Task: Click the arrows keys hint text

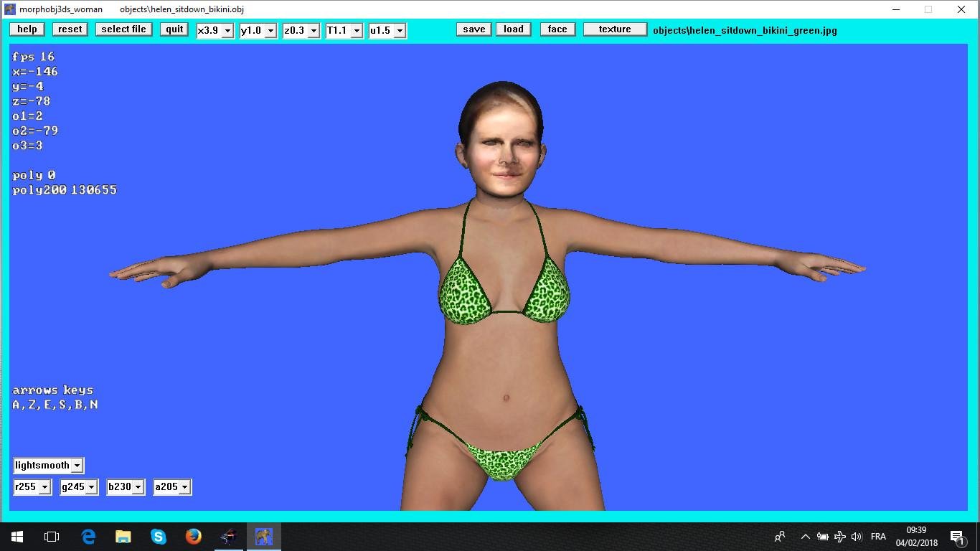Action: [53, 390]
